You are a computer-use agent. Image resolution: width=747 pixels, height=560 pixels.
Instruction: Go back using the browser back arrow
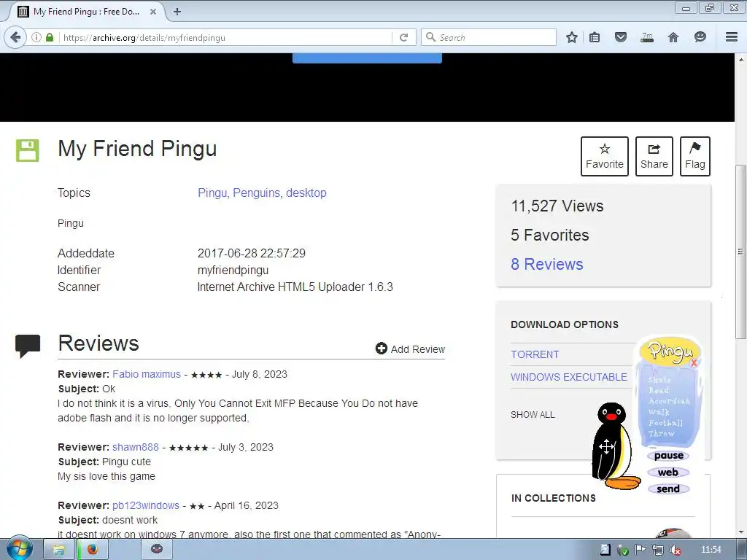15,37
